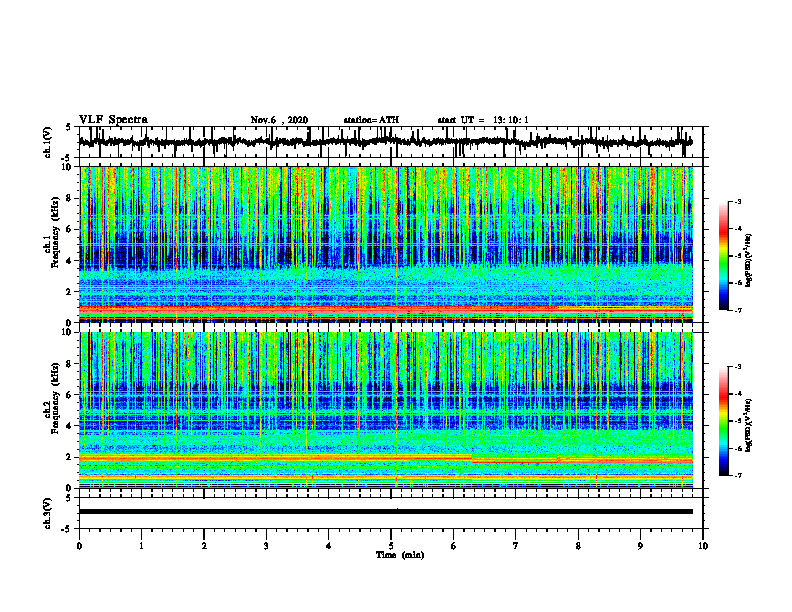This screenshot has width=792, height=612.
Task: Click the 'station=ATH' header label
Action: point(371,120)
